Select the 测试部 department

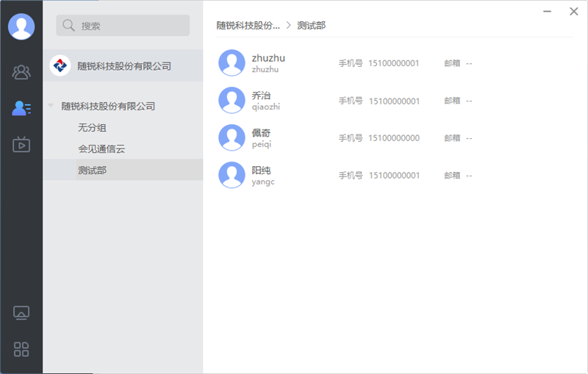93,170
